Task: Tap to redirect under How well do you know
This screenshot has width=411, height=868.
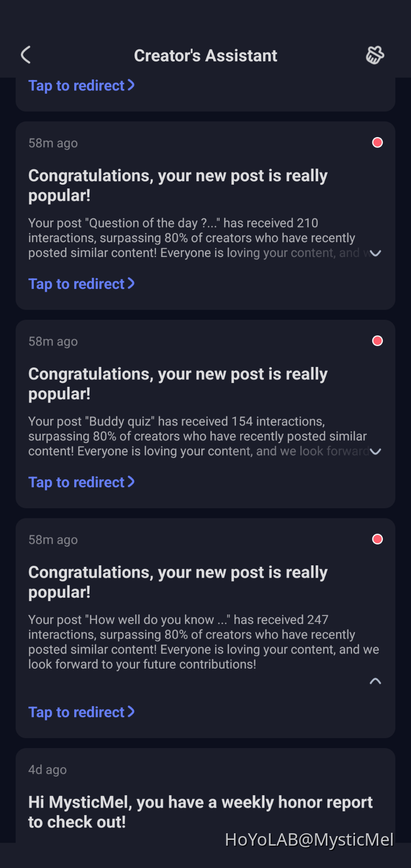Action: [81, 712]
